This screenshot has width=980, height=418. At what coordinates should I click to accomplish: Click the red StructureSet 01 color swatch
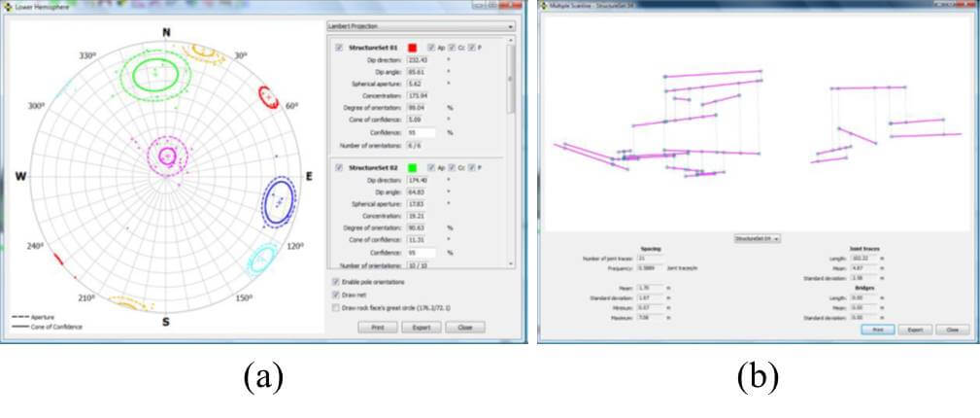click(x=413, y=48)
